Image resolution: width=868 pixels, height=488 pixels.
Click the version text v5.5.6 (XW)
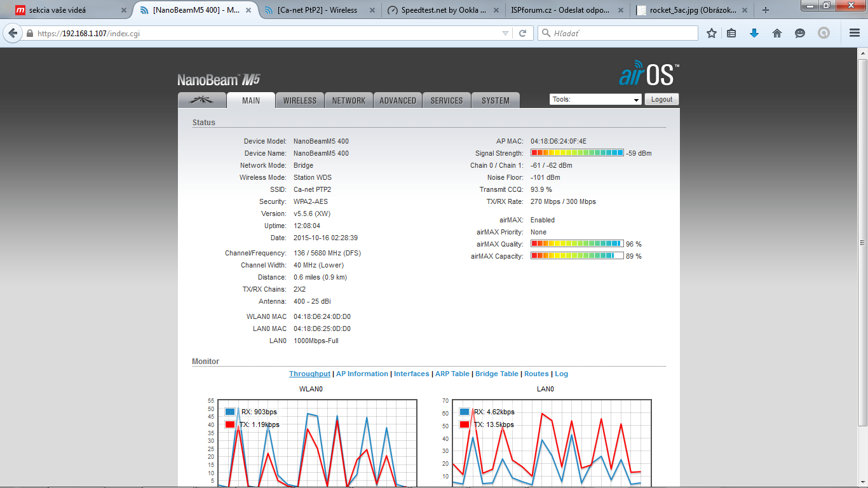coord(312,213)
